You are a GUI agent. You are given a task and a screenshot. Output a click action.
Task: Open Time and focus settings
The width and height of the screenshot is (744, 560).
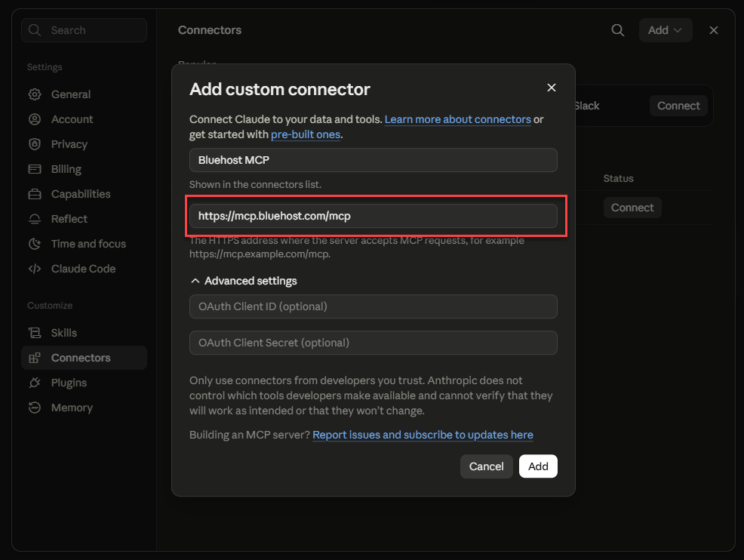(x=84, y=244)
